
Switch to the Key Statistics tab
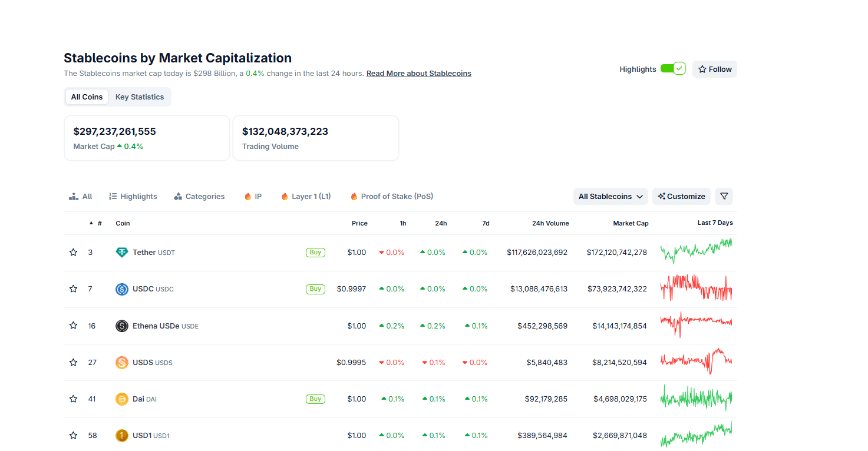coord(140,97)
